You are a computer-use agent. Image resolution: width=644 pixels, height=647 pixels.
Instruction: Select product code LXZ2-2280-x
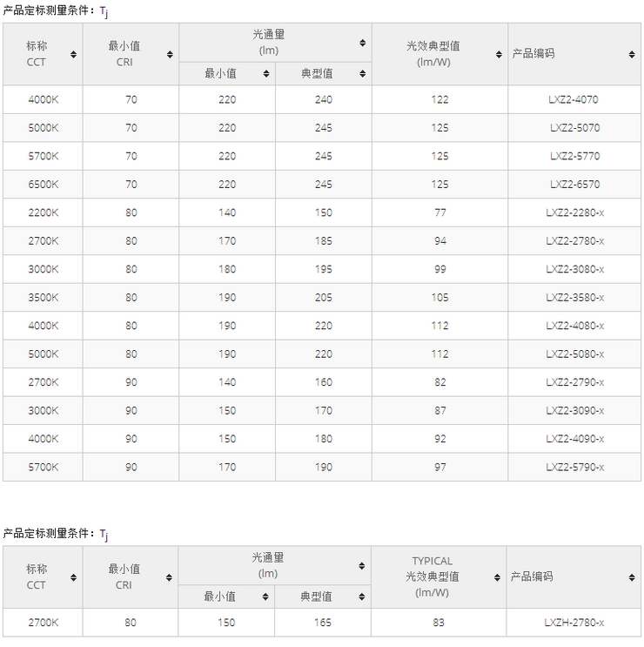574,212
